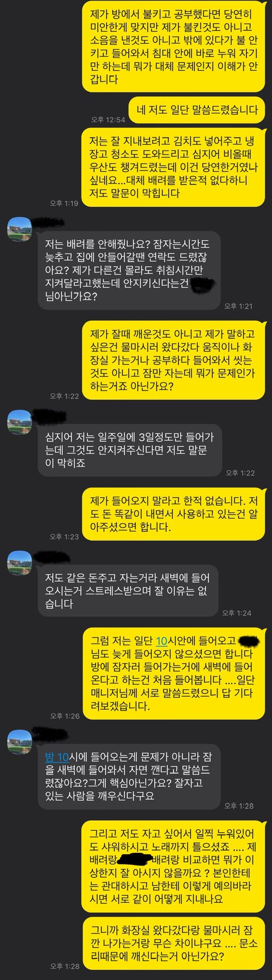This screenshot has width=272, height=980.
Task: Select the yellow bubble starting '그럼 저는 일단'
Action: 173,673
